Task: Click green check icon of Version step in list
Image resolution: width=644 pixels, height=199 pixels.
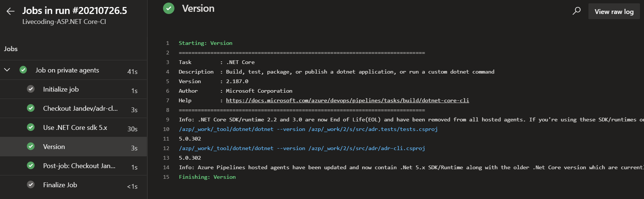Action: coord(31,146)
